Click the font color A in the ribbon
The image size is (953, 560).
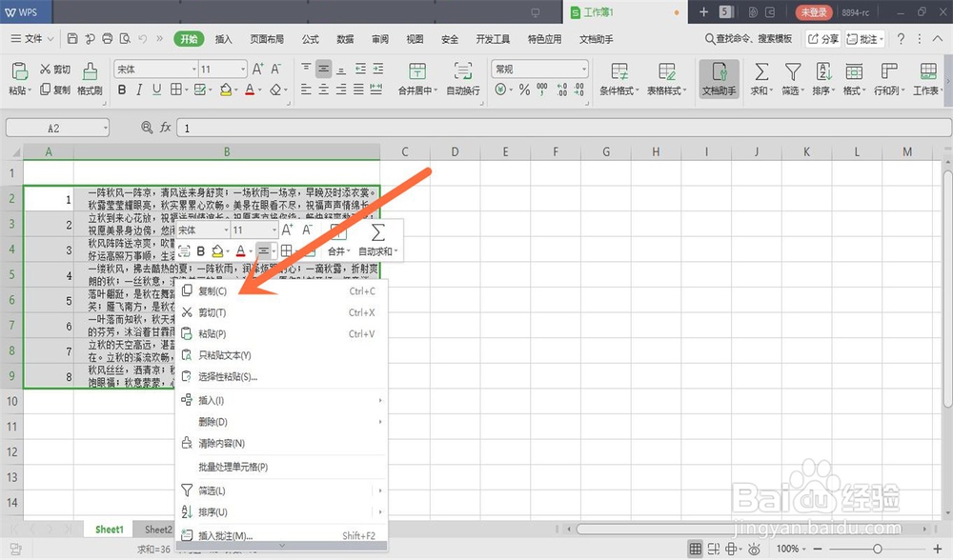tap(249, 90)
